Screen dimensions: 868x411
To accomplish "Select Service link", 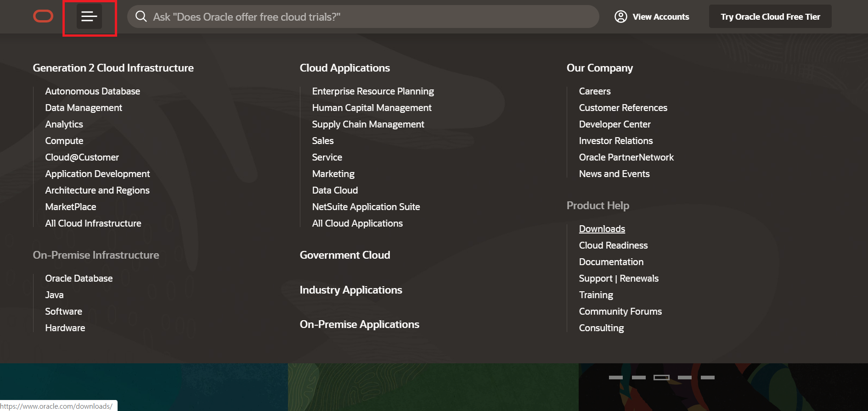I will click(327, 157).
